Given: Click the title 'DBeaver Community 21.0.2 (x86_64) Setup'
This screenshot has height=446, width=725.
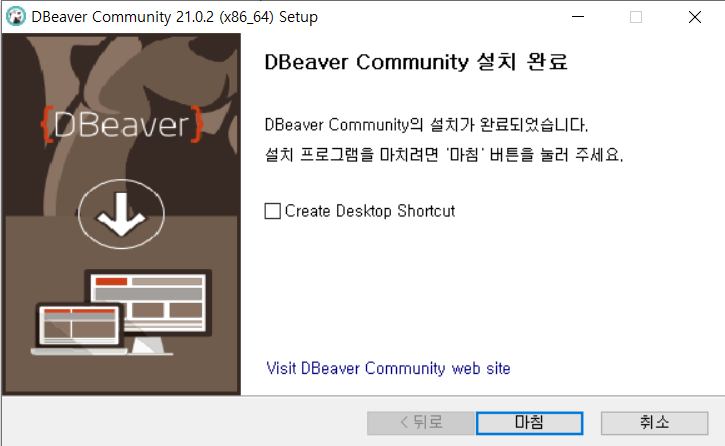Looking at the screenshot, I should click(x=174, y=17).
